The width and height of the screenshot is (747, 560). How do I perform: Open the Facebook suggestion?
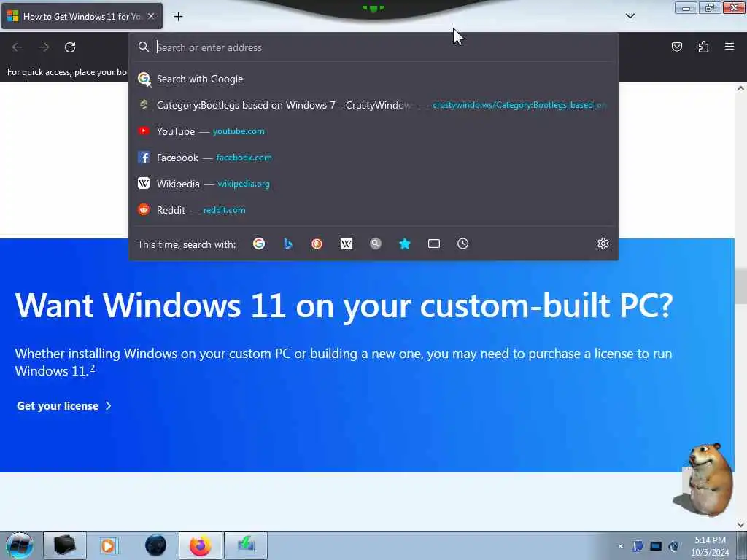[x=373, y=157]
